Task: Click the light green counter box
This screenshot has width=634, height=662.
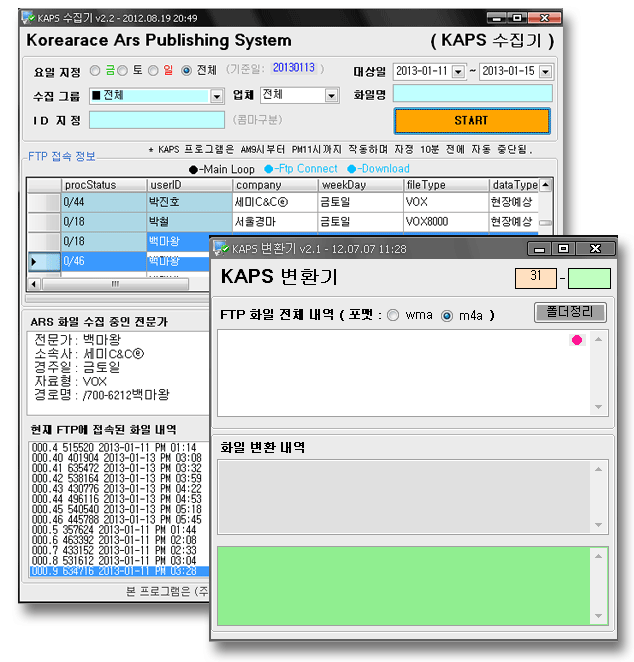Action: click(x=589, y=279)
